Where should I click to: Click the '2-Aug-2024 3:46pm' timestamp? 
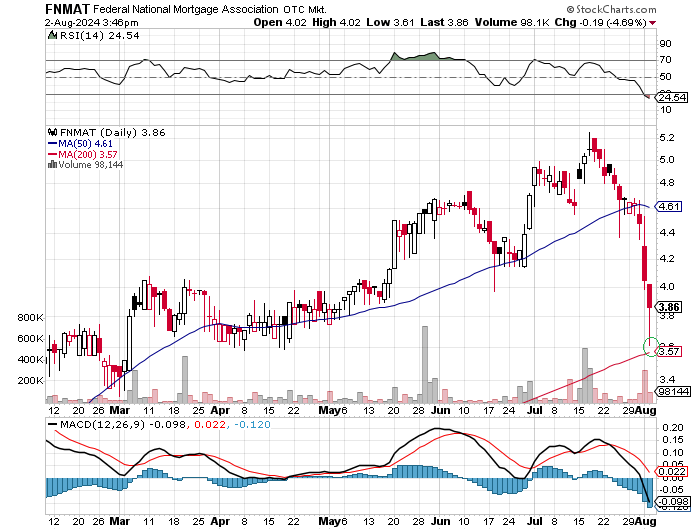(x=92, y=23)
